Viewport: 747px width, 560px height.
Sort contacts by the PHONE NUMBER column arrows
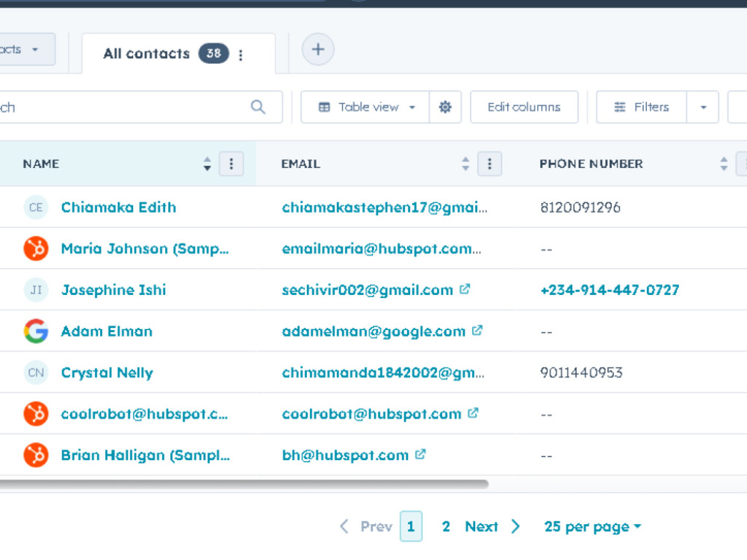pos(724,164)
